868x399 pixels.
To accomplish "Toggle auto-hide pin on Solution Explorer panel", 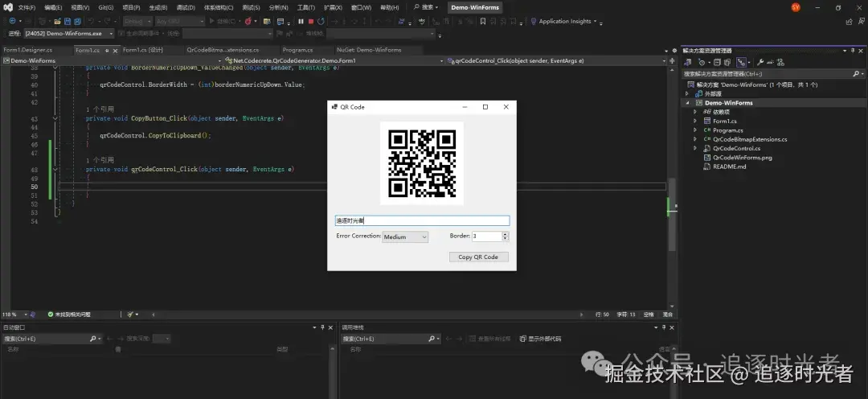I will (853, 51).
